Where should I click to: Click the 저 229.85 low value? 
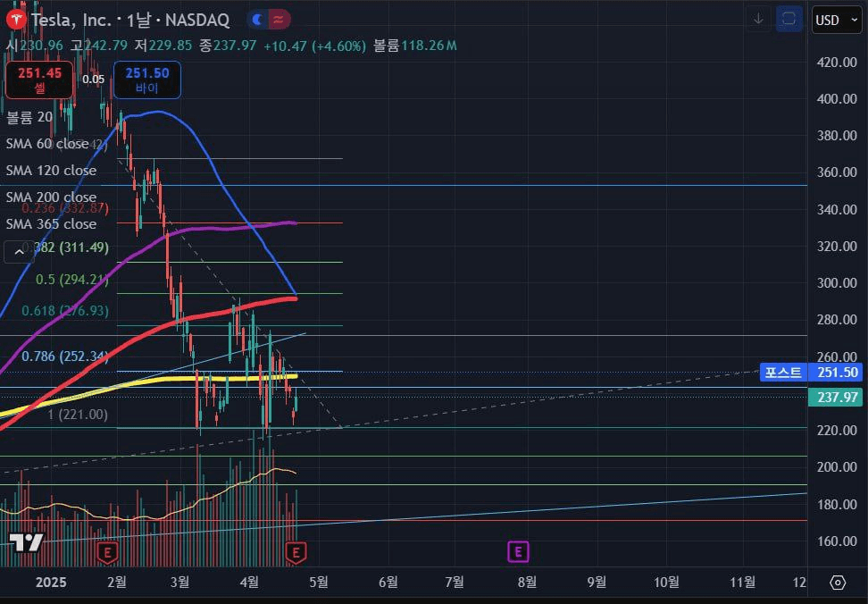[x=163, y=46]
